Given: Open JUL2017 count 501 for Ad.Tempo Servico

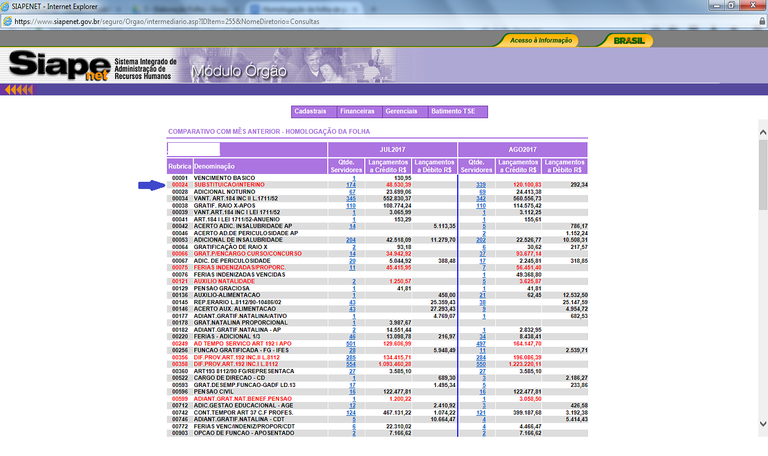Looking at the screenshot, I should tap(351, 343).
